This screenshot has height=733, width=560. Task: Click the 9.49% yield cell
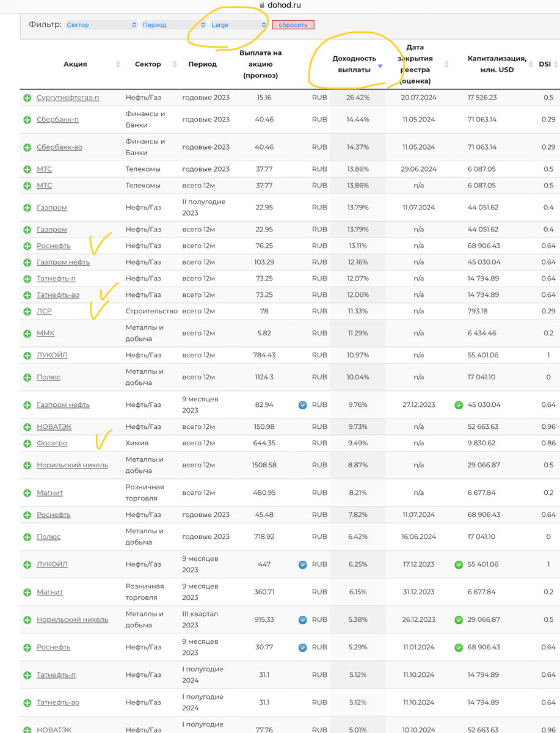click(x=358, y=443)
